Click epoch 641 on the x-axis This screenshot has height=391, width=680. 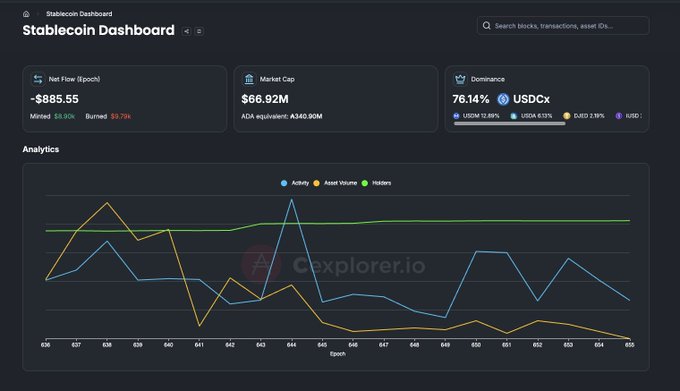(x=199, y=345)
